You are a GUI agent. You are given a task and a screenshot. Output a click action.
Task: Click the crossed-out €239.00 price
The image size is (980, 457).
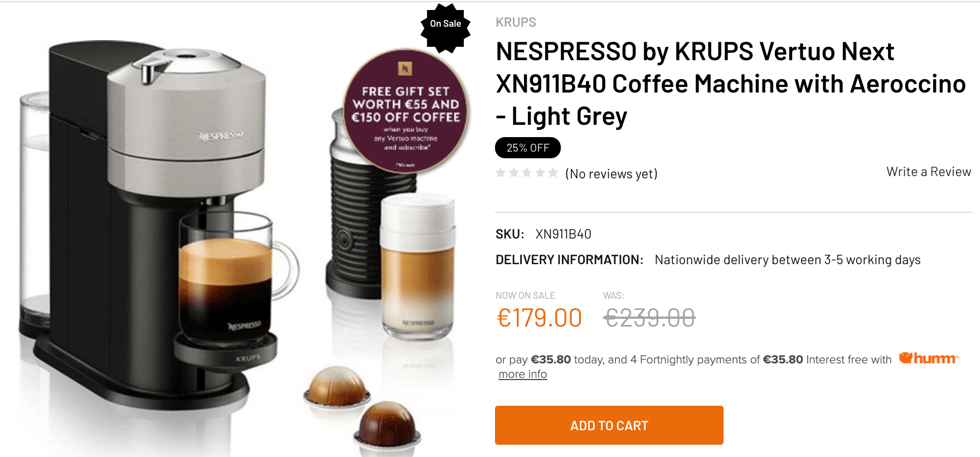click(x=649, y=318)
